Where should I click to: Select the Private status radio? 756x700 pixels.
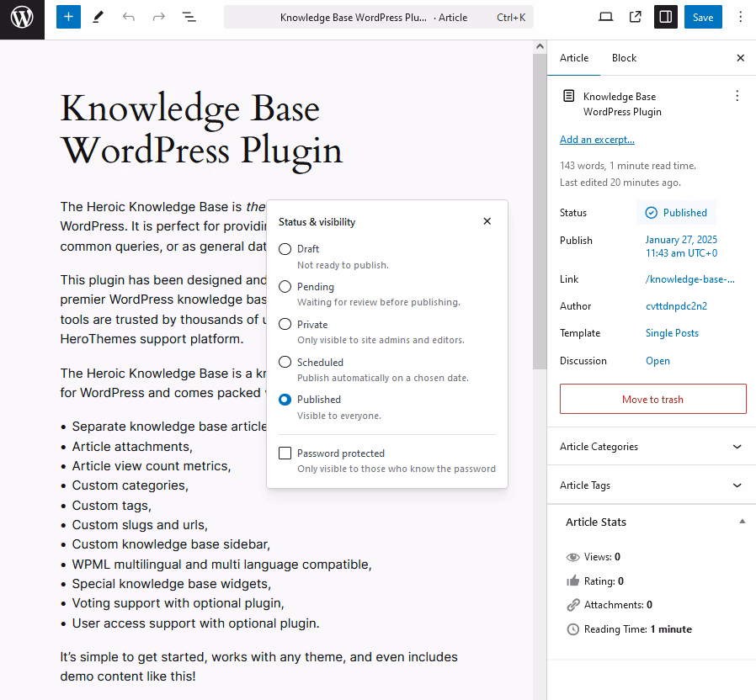(x=285, y=324)
